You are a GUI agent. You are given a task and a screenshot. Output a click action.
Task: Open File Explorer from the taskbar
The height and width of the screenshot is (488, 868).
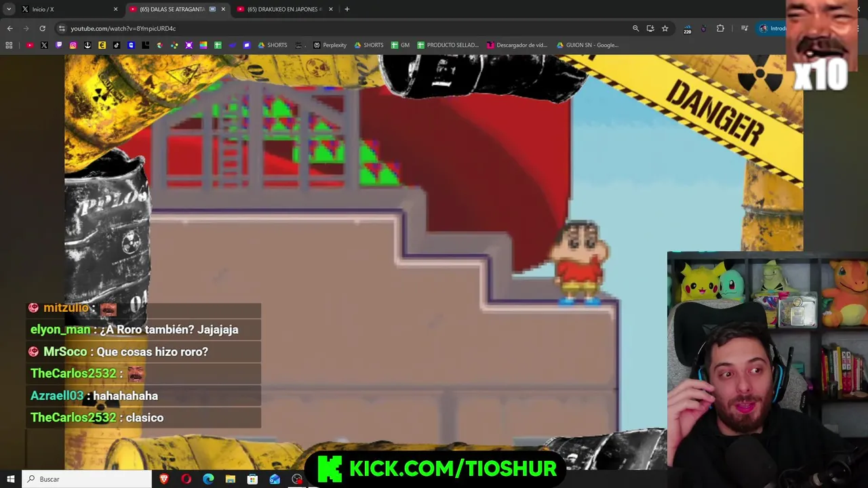[x=231, y=479]
